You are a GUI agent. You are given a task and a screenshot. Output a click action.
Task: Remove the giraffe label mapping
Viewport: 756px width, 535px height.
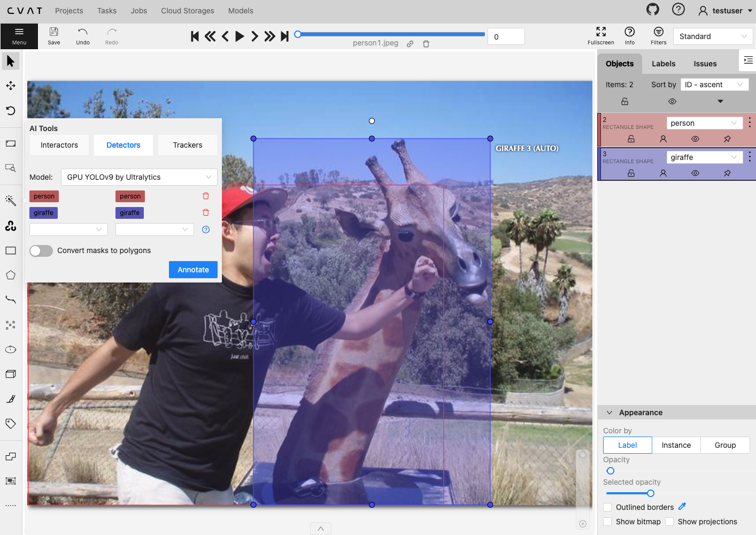click(206, 213)
